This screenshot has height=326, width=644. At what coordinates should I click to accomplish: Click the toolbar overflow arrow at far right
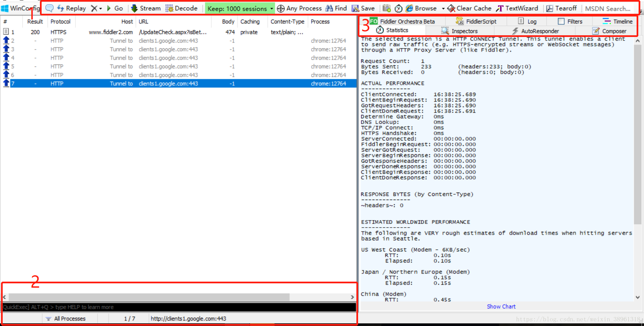point(641,11)
